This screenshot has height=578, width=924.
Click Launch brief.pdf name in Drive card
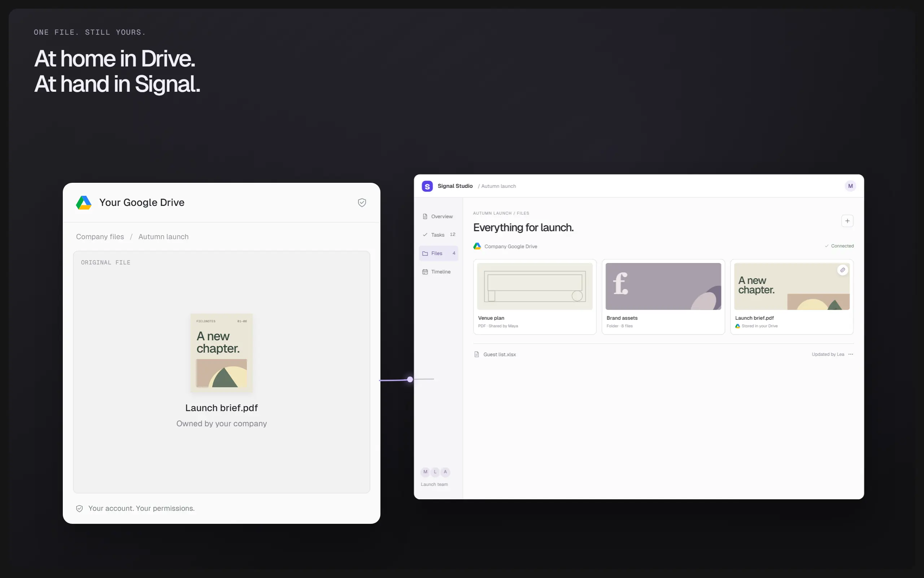click(222, 408)
